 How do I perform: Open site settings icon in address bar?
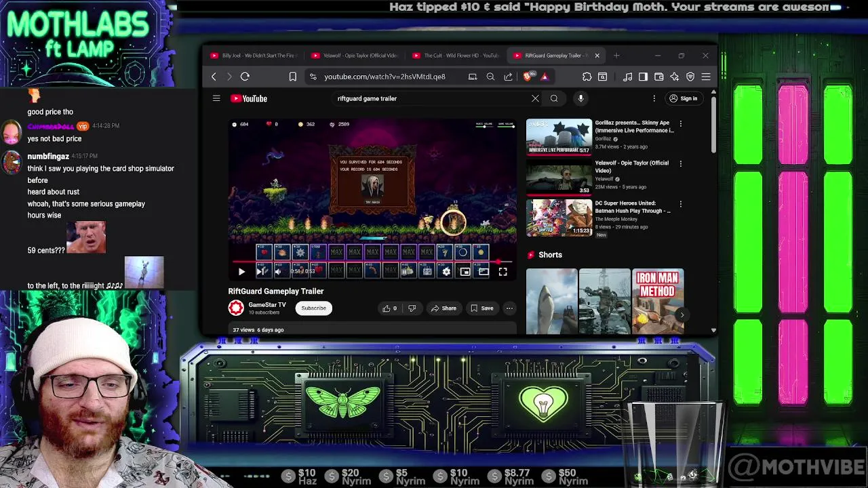313,77
